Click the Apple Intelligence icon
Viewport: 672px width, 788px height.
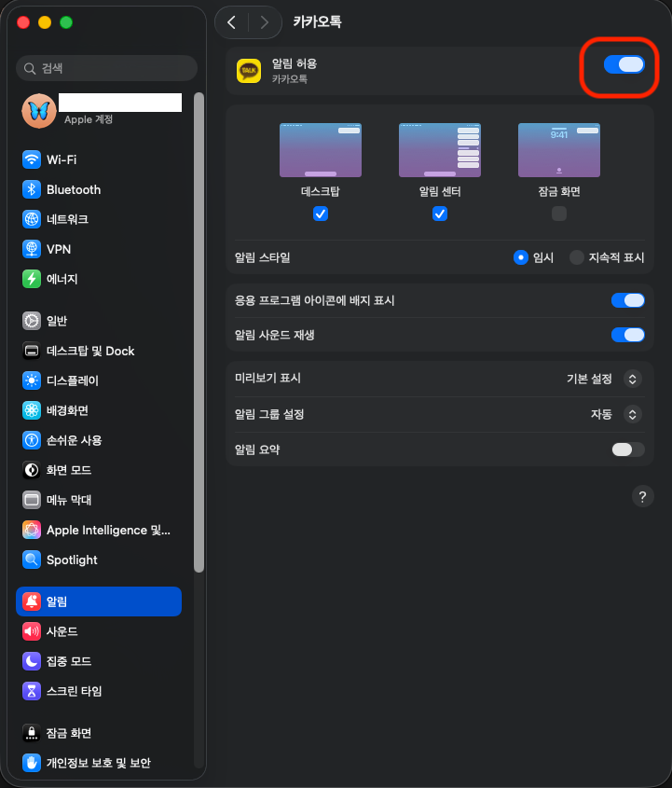(32, 530)
